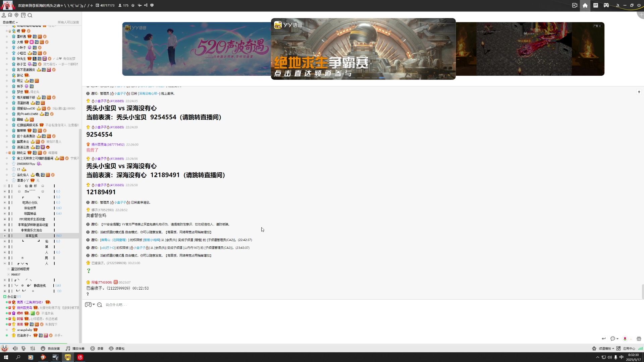The height and width of the screenshot is (362, 644).
Task: Open the NetEase Cloud Music taskbar icon
Action: click(x=80, y=357)
